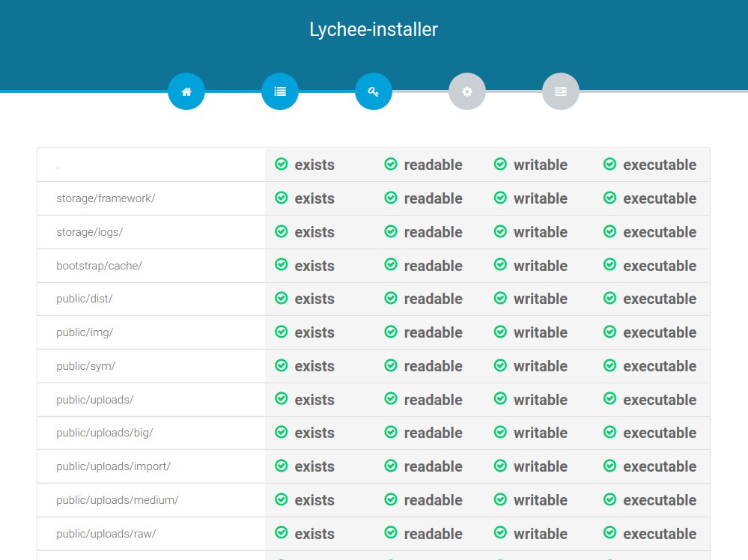Click the exists check icon for storage/framework/
The height and width of the screenshot is (560, 748).
(x=281, y=198)
